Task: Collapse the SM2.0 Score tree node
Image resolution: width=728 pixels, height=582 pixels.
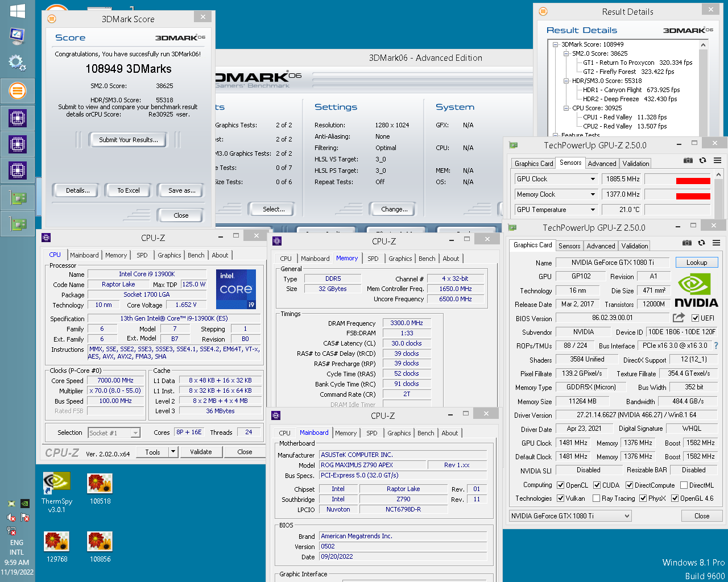Action: coord(566,53)
